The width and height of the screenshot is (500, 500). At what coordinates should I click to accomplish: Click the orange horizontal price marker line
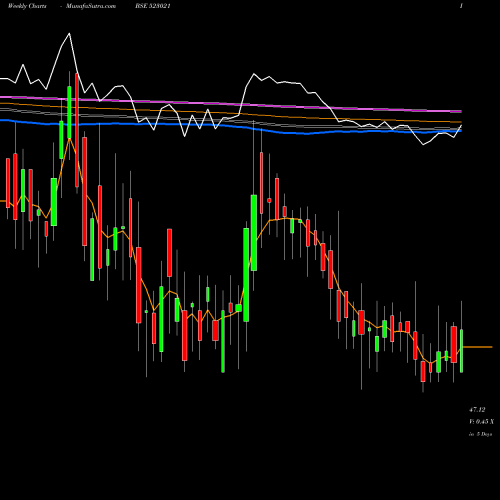(x=478, y=347)
